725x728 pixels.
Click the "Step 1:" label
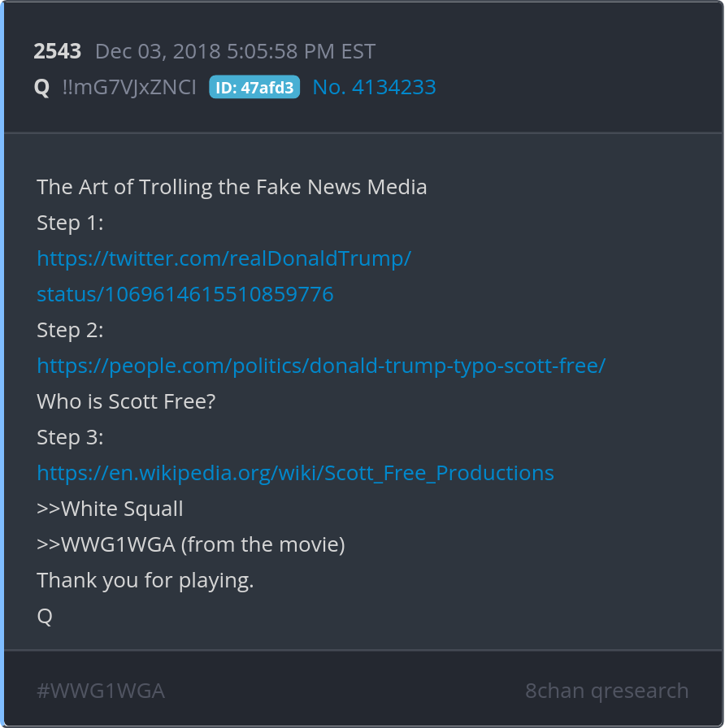(70, 223)
